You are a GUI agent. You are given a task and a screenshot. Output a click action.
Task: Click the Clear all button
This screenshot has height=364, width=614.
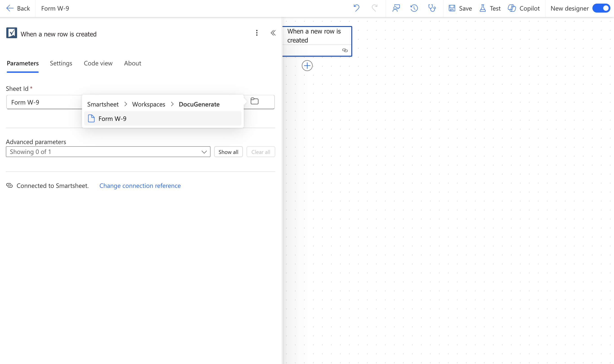260,152
